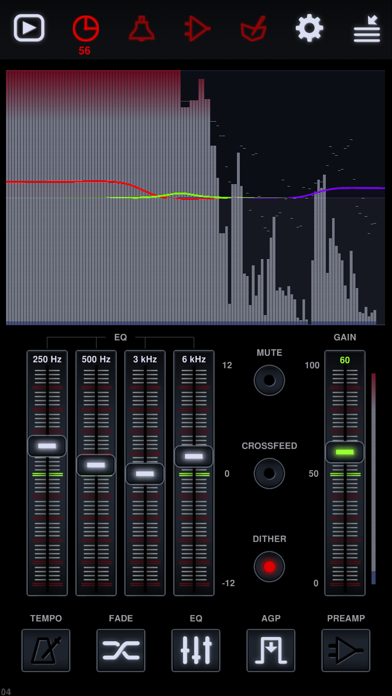The width and height of the screenshot is (392, 696).
Task: Collapse panel using the list-arrow icon
Action: coord(367,29)
